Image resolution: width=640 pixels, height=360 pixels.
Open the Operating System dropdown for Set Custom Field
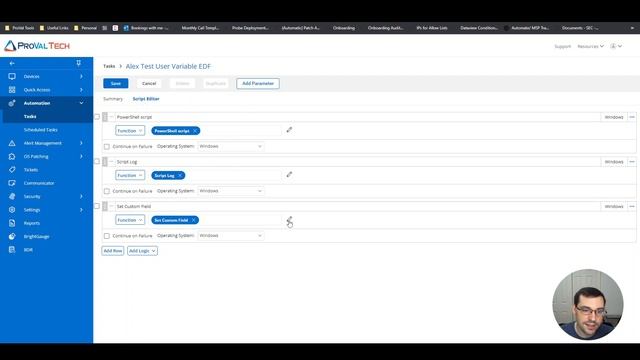click(231, 236)
